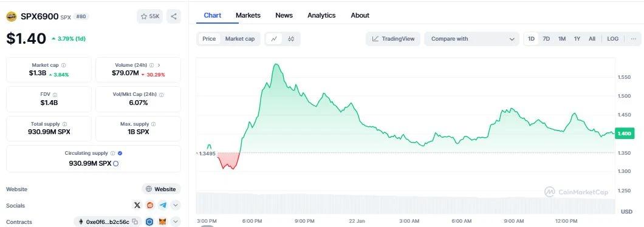Select the line chart type icon
This screenshot has width=644, height=227.
(x=274, y=39)
